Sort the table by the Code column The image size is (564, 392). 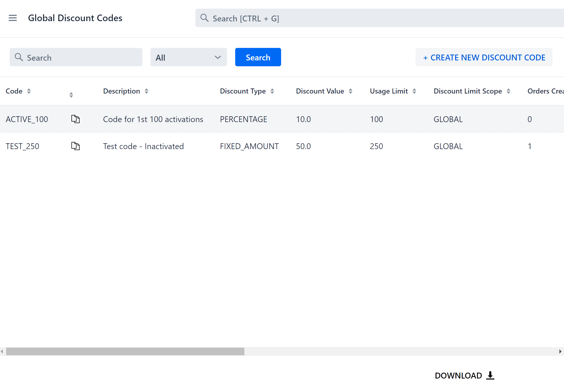pos(29,91)
